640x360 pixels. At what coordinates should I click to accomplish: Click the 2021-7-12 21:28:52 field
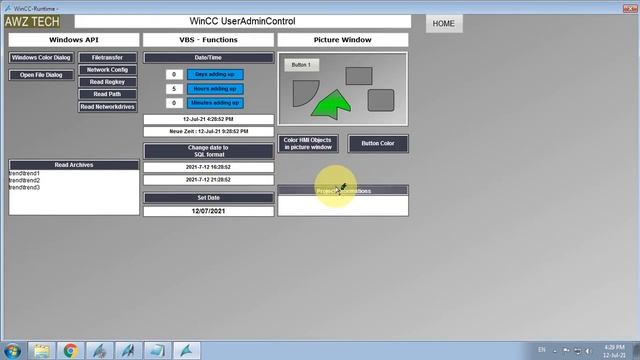(x=208, y=180)
